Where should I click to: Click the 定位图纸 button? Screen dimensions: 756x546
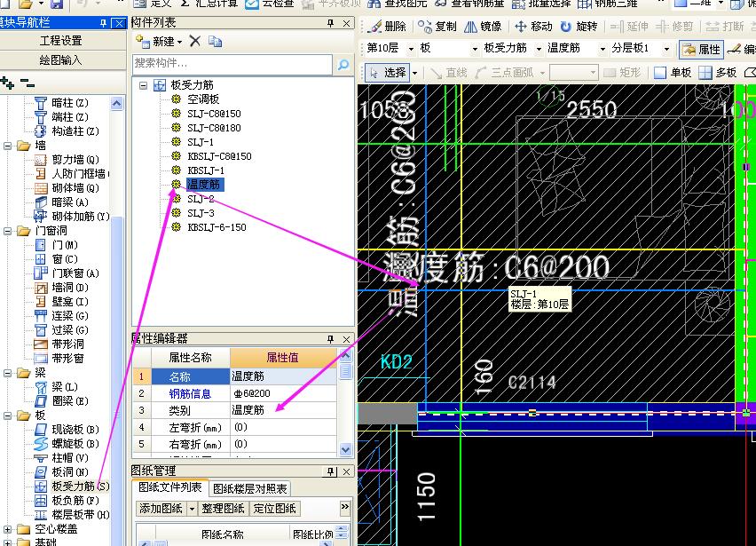coord(275,509)
